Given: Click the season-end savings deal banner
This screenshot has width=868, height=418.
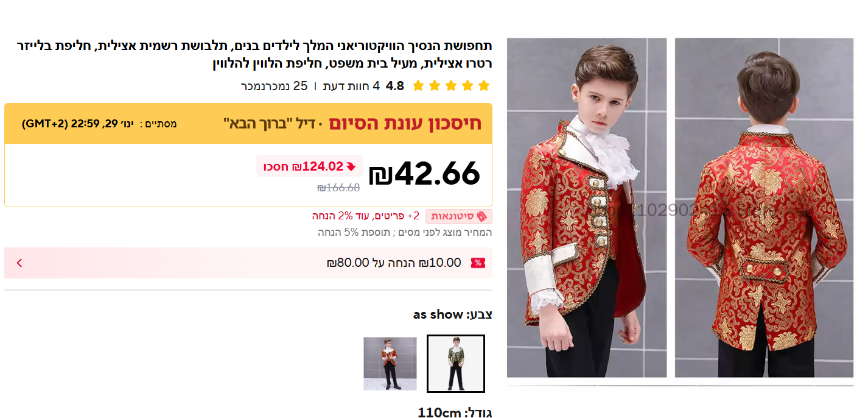Looking at the screenshot, I should point(248,124).
